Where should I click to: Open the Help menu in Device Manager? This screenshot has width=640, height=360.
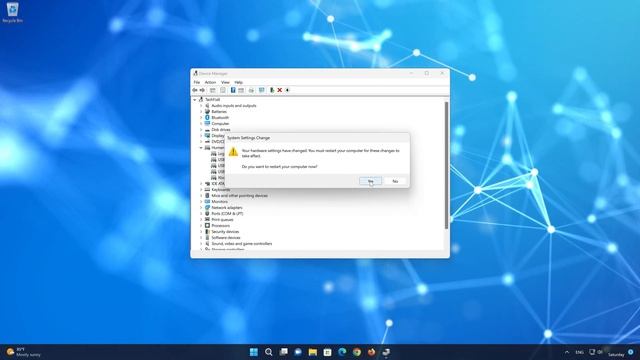click(238, 82)
